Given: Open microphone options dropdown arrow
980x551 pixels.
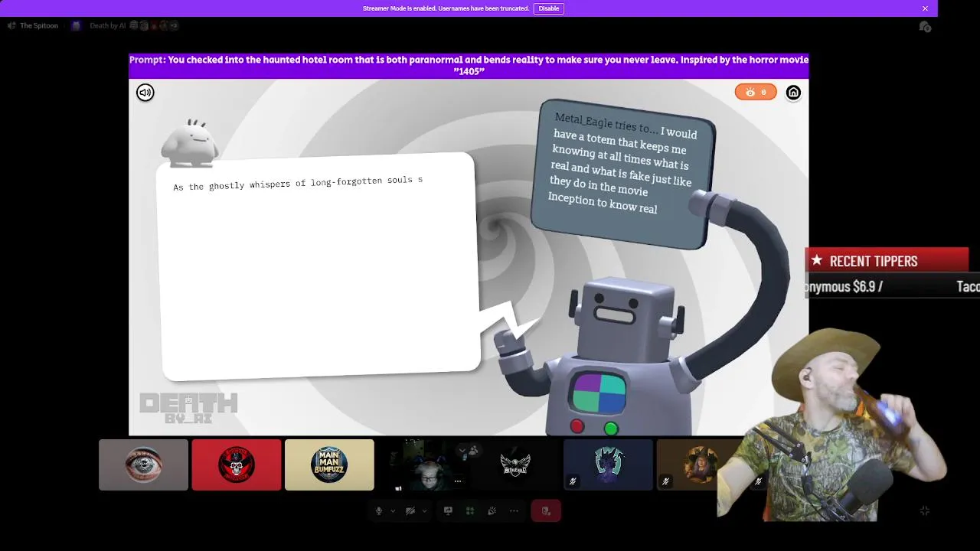Looking at the screenshot, I should click(x=393, y=511).
